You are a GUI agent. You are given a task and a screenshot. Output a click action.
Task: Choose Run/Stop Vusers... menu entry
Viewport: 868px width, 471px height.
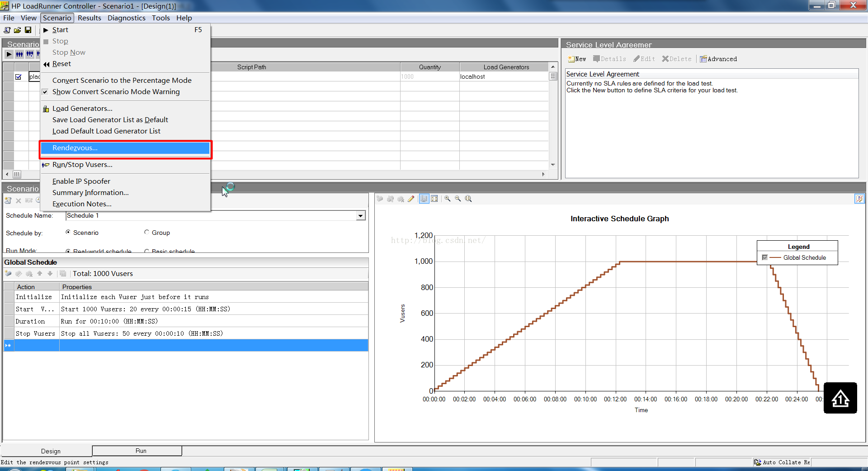click(x=125, y=165)
